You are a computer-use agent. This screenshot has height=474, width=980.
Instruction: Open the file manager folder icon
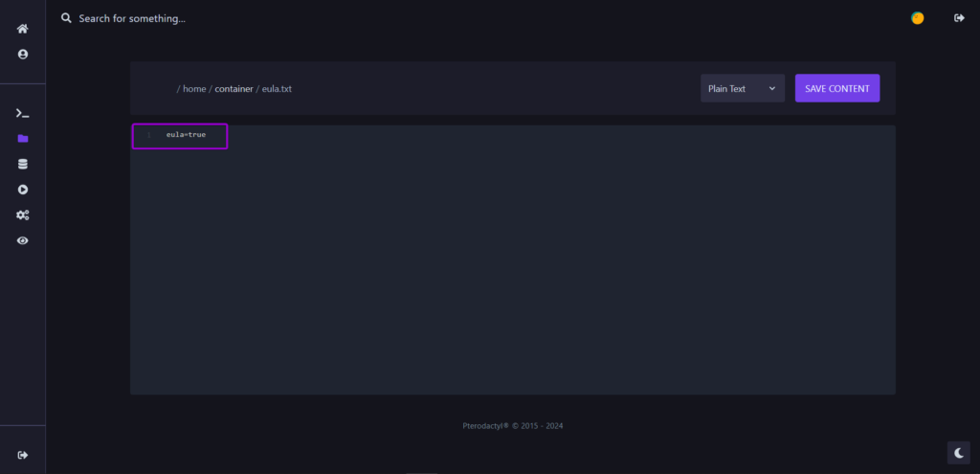point(23,139)
